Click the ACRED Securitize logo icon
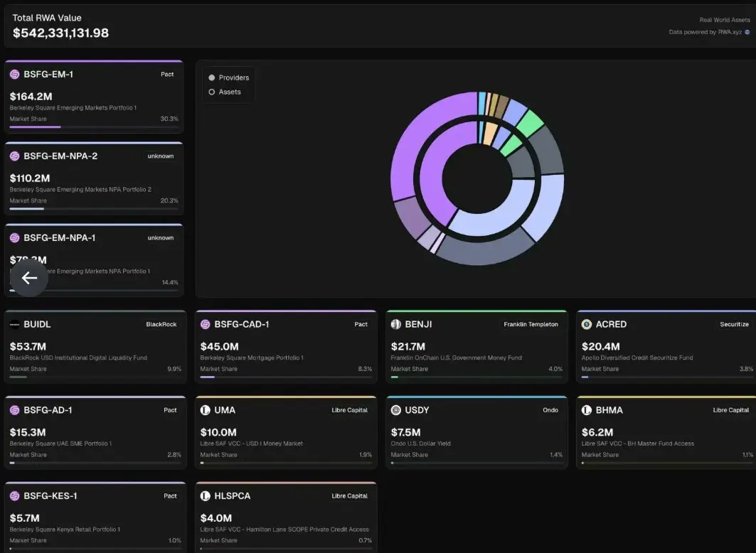The height and width of the screenshot is (553, 756). point(586,324)
